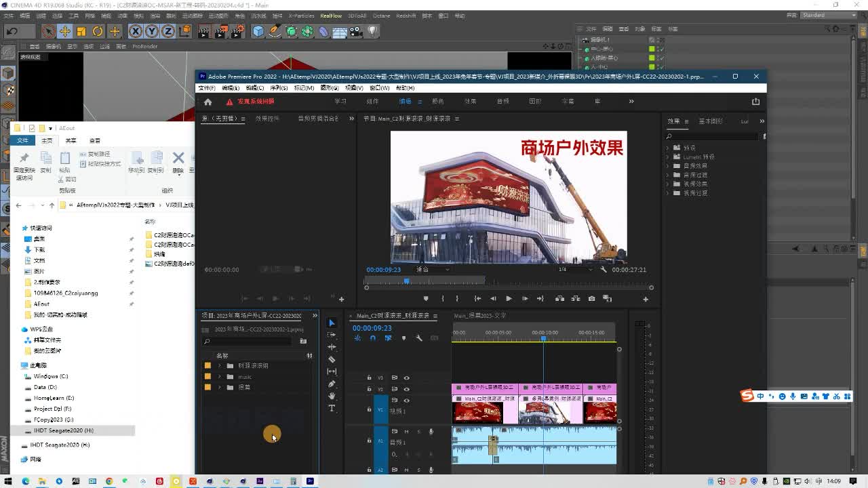The width and height of the screenshot is (868, 488).
Task: Select the Pen tool in tools panel
Action: pyautogui.click(x=332, y=384)
